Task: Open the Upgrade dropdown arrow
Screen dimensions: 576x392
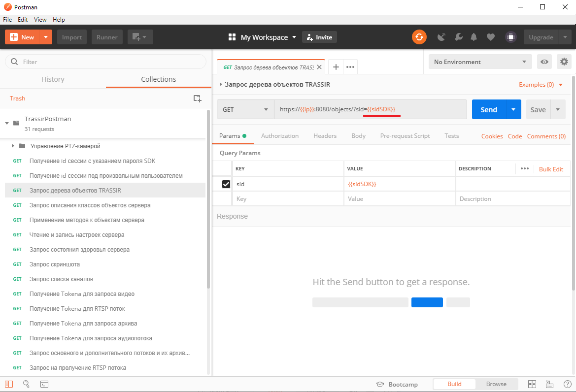Action: [565, 37]
